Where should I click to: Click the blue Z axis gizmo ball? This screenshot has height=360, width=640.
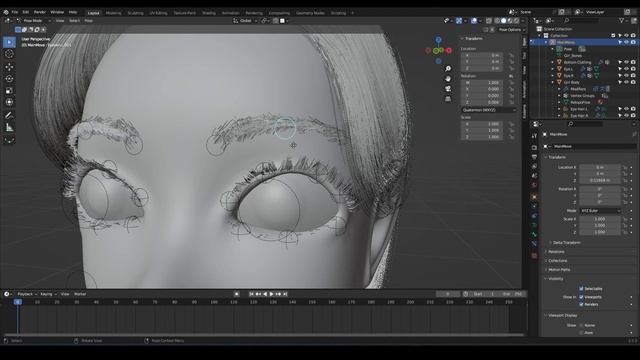[438, 40]
